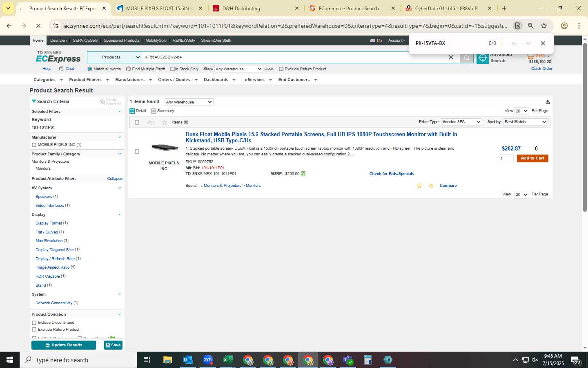The width and height of the screenshot is (588, 368).
Task: Select Match all words radio button
Action: pyautogui.click(x=90, y=69)
